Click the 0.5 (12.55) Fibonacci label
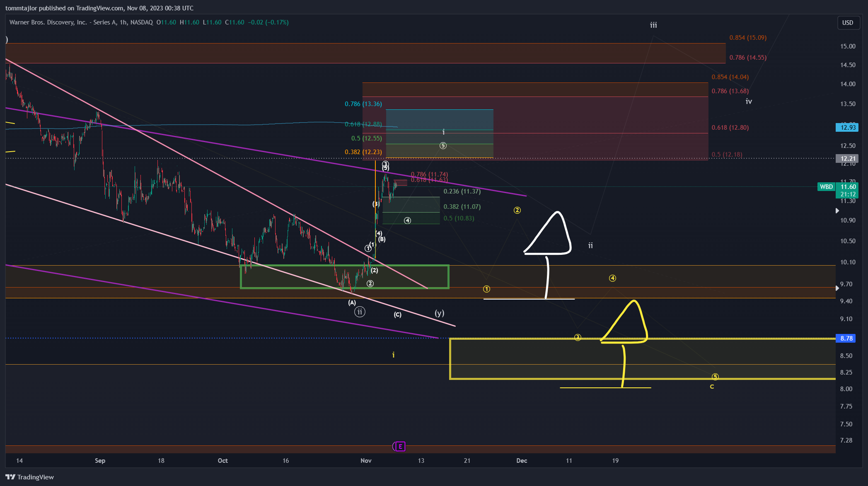The width and height of the screenshot is (868, 486). [x=367, y=138]
